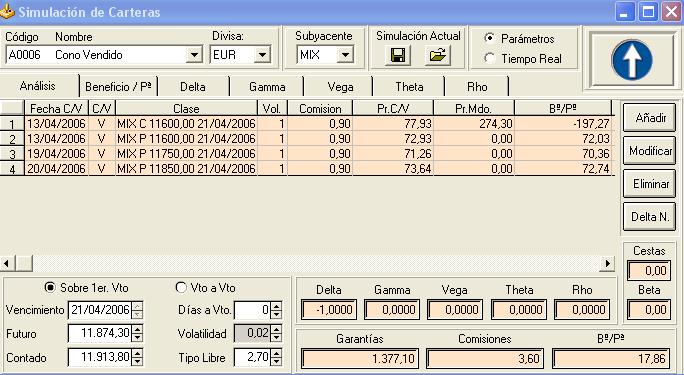Click the Futuro value field
This screenshot has width=684, height=375.
100,334
